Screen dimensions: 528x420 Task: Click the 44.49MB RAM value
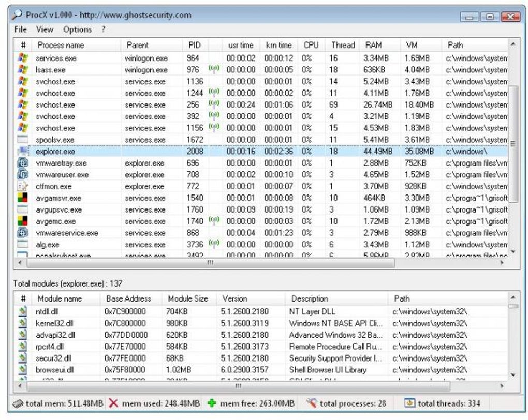pyautogui.click(x=378, y=152)
